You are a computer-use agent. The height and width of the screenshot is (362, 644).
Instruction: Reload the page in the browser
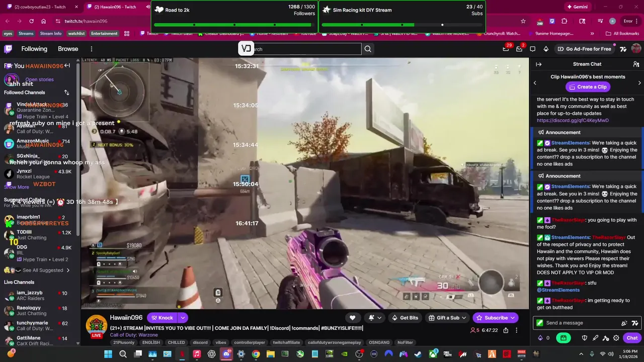pos(31,21)
